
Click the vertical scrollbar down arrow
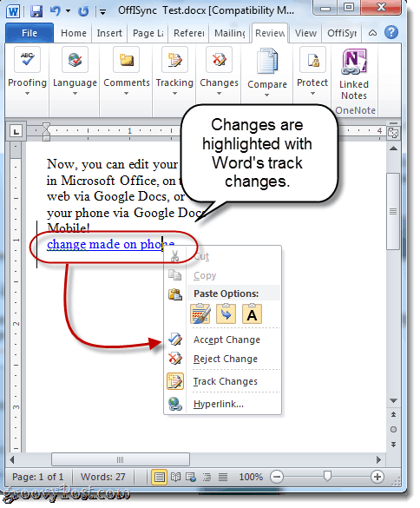pos(393,401)
